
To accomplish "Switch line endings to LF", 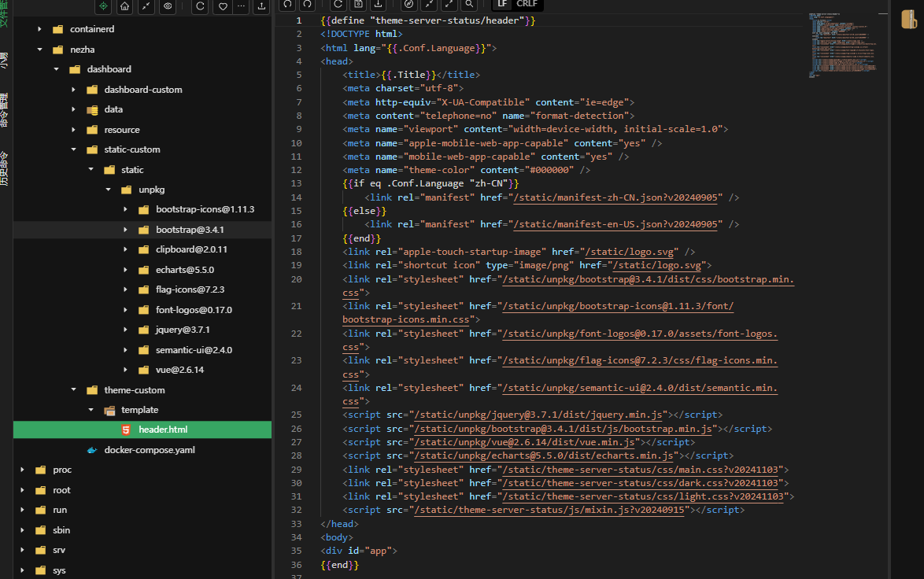I will click(502, 4).
